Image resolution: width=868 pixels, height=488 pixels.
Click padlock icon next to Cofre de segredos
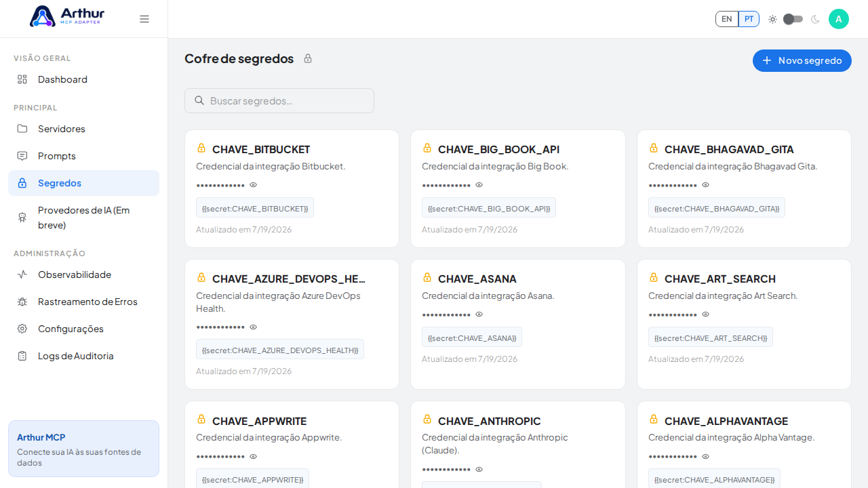pos(308,58)
